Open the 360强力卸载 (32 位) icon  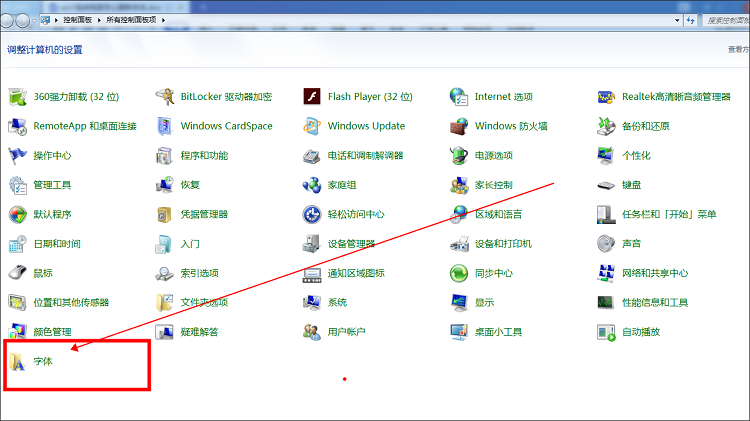18,97
